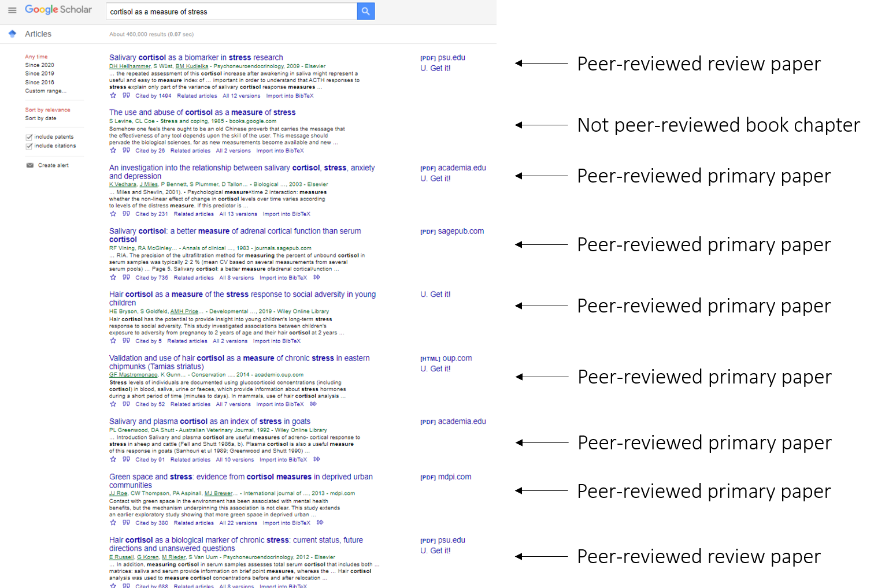Open the 'Cited by 1494' link
Viewport: 874px width, 588px height.
(153, 96)
